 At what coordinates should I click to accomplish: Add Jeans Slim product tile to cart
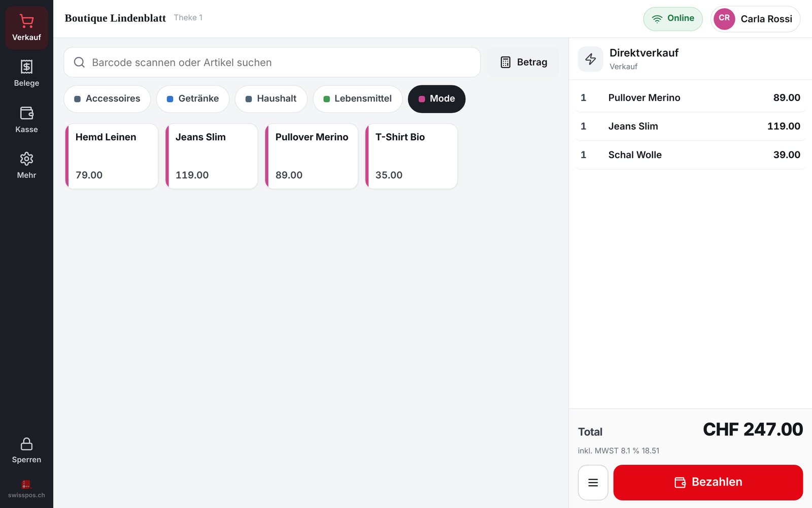[212, 156]
